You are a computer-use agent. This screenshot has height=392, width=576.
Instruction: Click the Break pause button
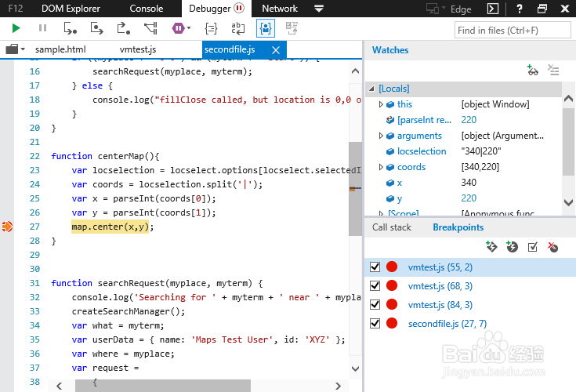[42, 28]
